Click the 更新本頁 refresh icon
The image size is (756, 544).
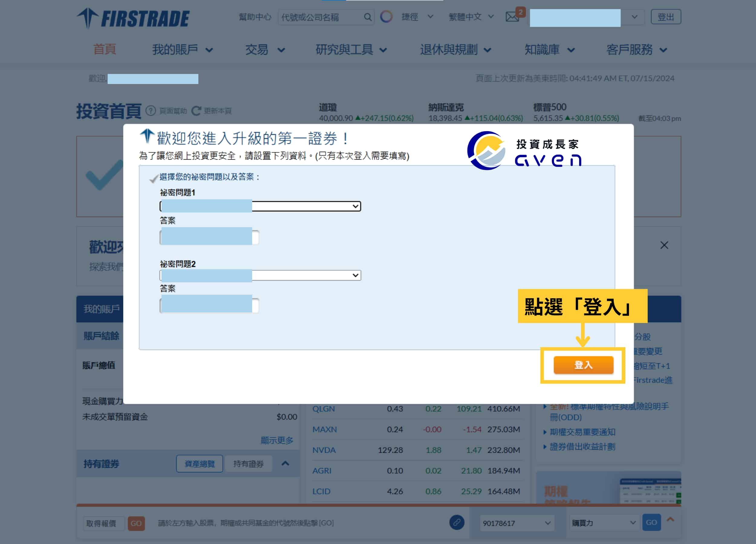click(x=196, y=111)
